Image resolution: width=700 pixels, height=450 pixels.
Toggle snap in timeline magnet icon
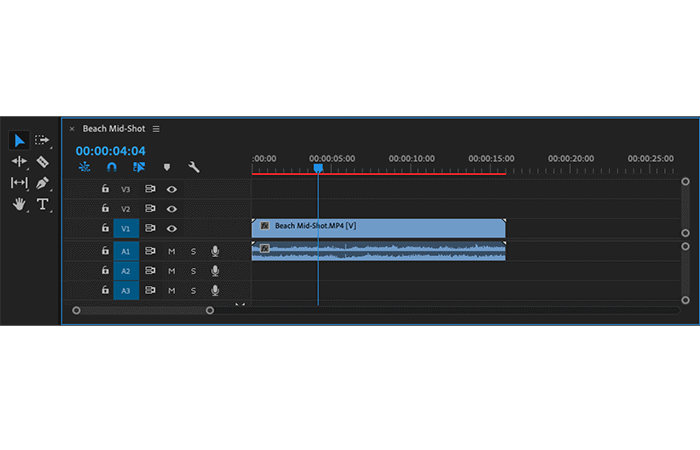tap(112, 167)
